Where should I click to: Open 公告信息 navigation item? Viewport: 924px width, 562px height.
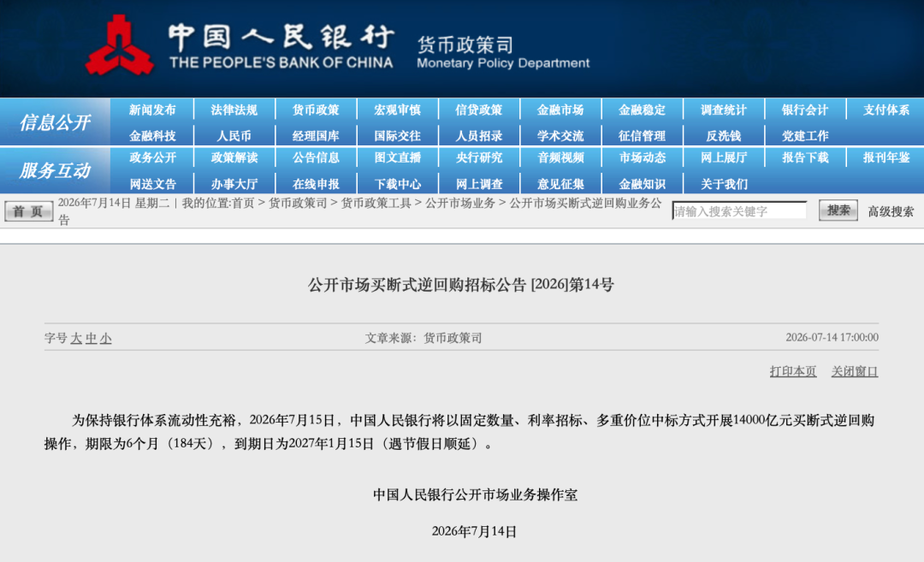(x=316, y=158)
